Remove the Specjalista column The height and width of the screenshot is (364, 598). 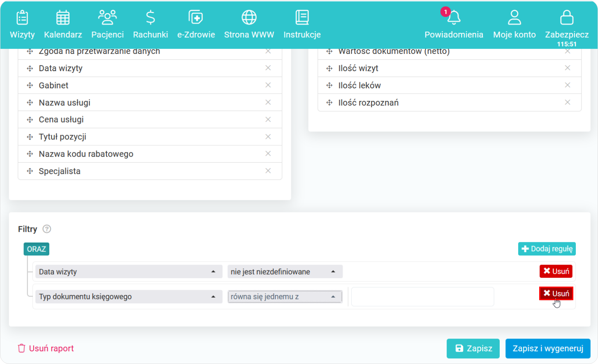tap(268, 171)
